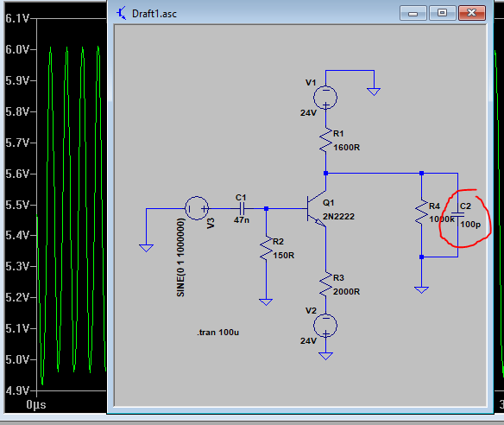Select the Q1 2N2222 transistor symbol
The width and height of the screenshot is (504, 425).
(x=317, y=209)
